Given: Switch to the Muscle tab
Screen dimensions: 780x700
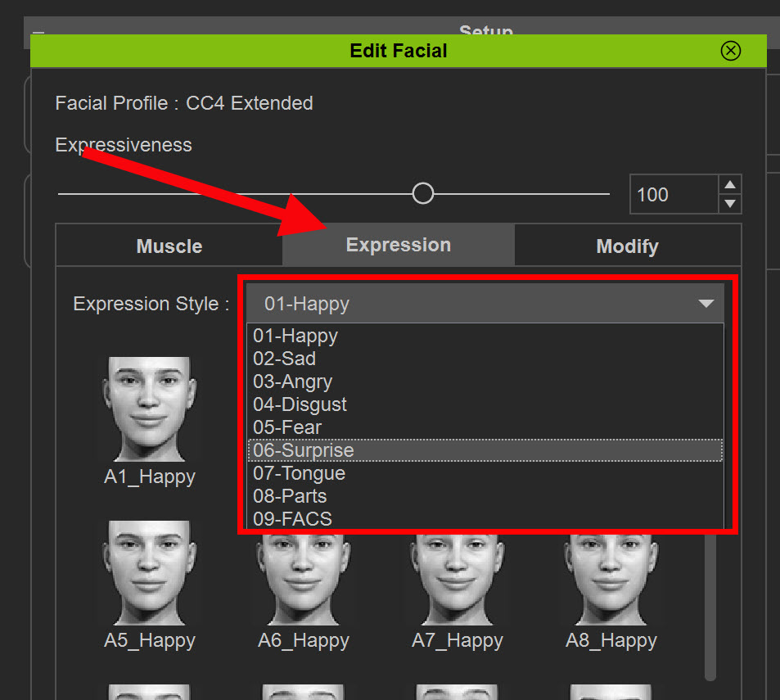Looking at the screenshot, I should (x=169, y=246).
